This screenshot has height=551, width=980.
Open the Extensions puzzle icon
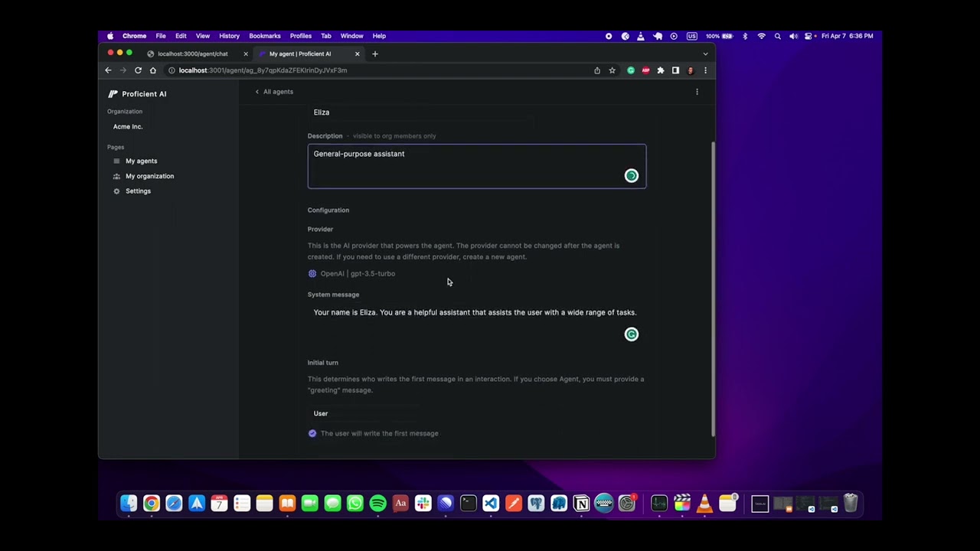(x=661, y=70)
